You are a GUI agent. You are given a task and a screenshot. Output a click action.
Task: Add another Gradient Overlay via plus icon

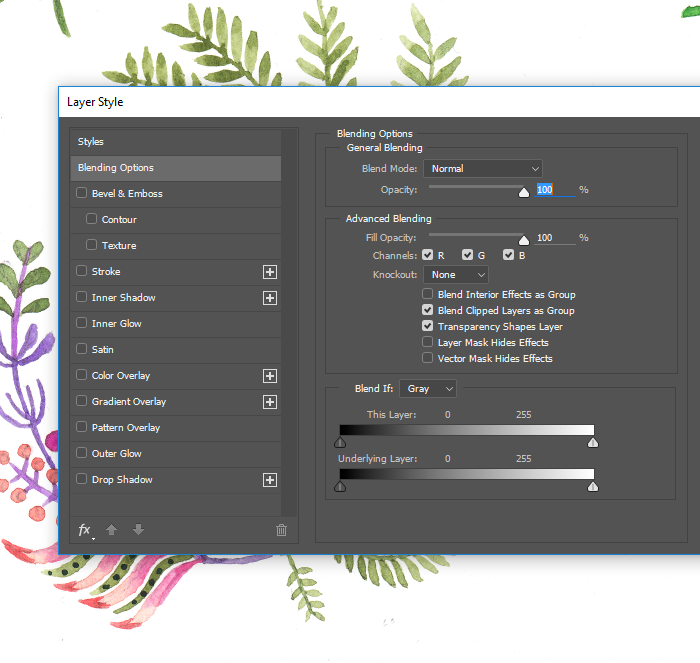pos(269,402)
